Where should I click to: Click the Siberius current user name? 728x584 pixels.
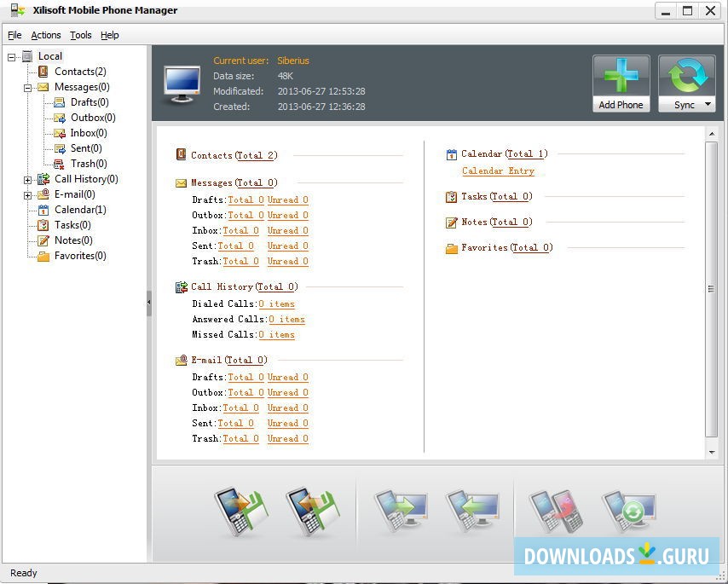pos(293,61)
